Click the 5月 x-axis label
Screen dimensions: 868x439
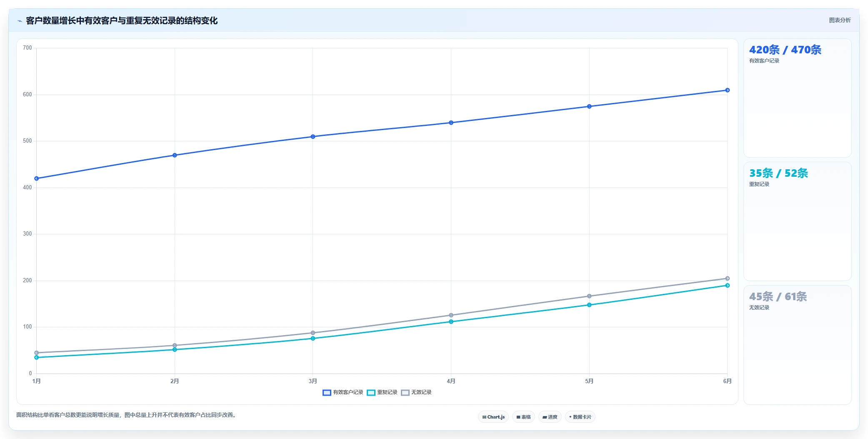[589, 381]
